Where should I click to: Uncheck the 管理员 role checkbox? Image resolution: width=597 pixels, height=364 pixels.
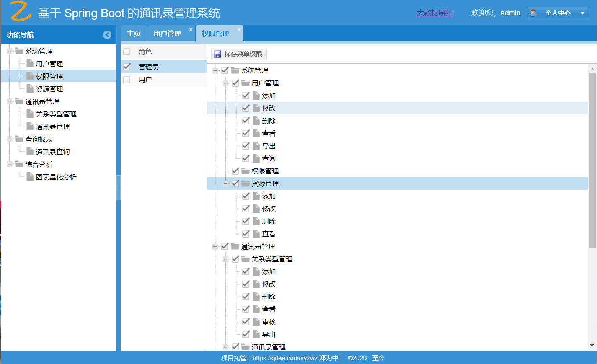click(127, 67)
